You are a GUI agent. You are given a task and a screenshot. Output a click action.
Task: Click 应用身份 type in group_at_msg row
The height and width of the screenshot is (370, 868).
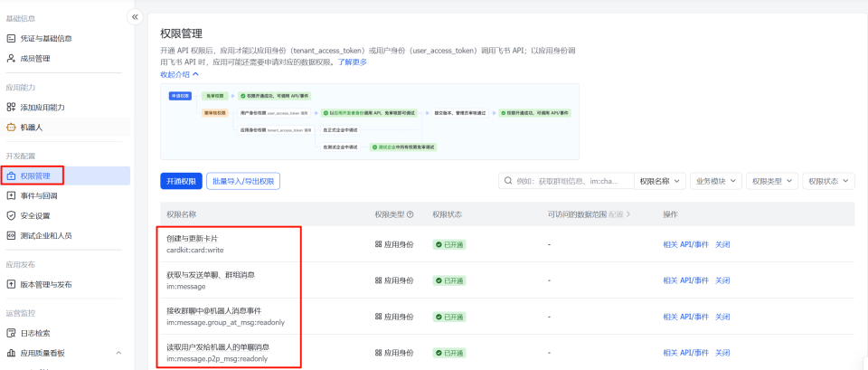click(x=394, y=317)
